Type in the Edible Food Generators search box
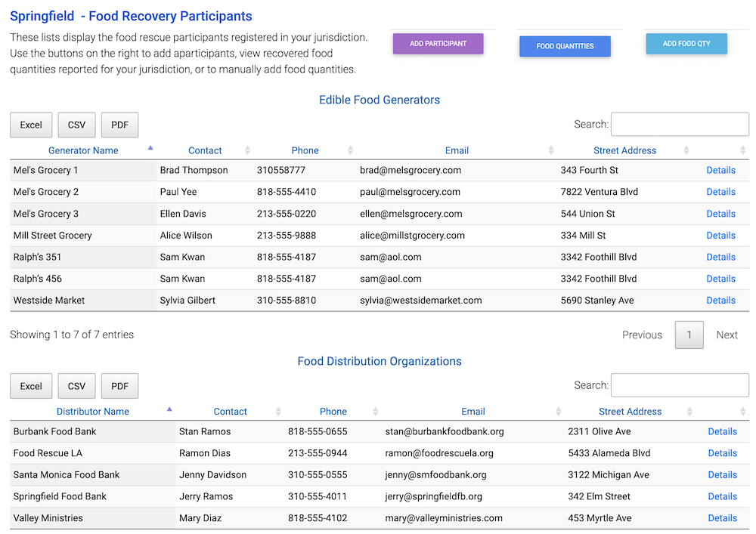Image resolution: width=756 pixels, height=534 pixels. pos(679,124)
